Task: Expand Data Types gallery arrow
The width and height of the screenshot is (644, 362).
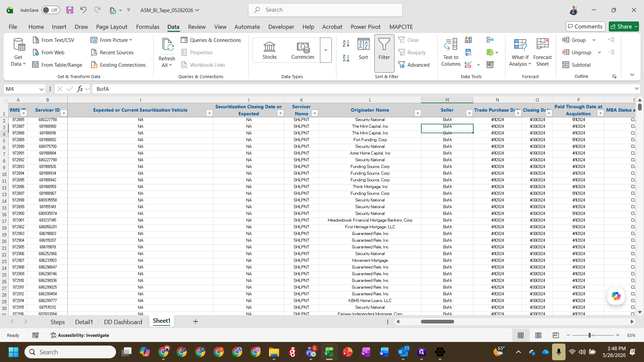Action: [x=326, y=50]
